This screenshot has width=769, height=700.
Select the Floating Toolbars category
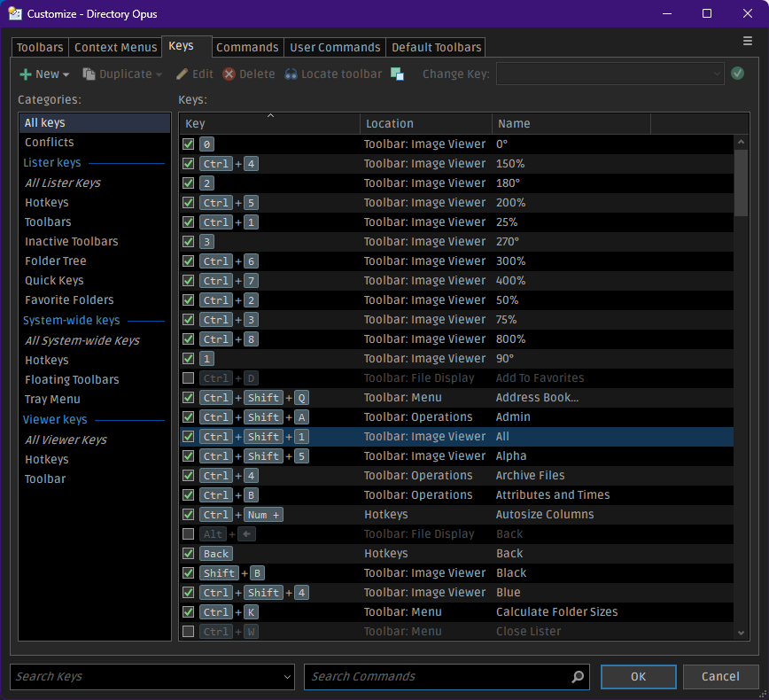95,379
